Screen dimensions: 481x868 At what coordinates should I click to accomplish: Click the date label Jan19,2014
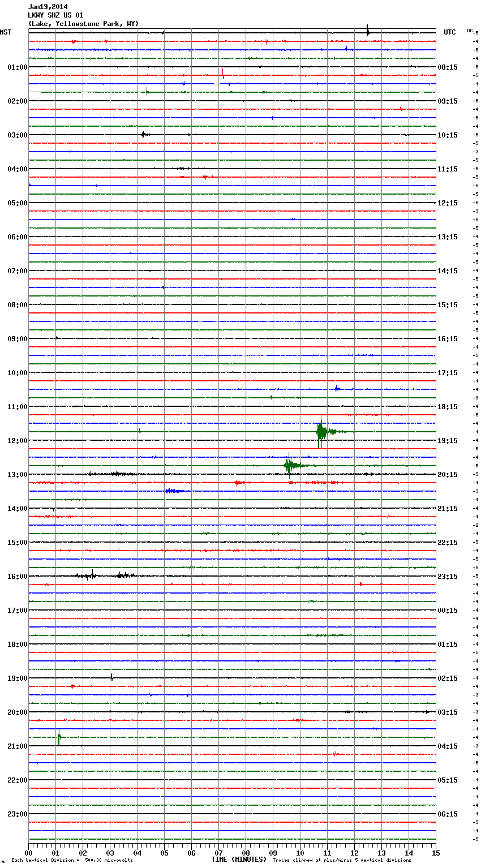[x=48, y=7]
